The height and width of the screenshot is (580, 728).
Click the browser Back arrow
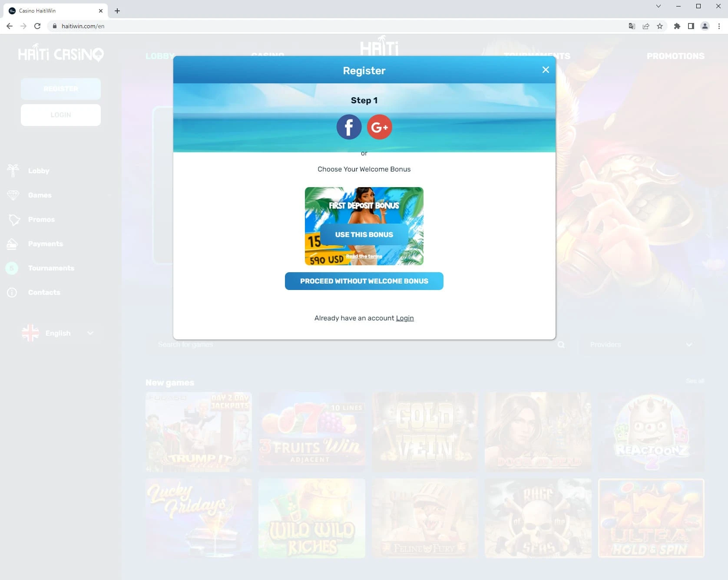pyautogui.click(x=10, y=26)
